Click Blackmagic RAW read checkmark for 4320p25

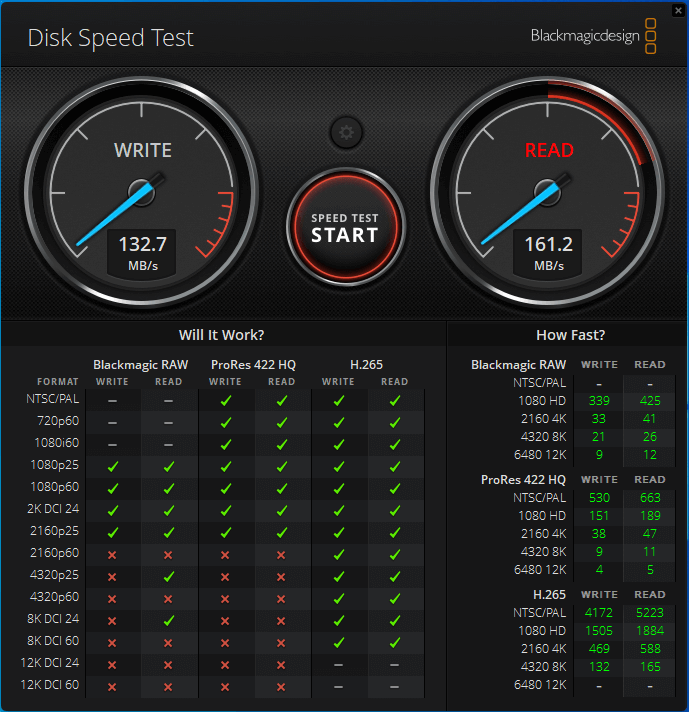(x=169, y=577)
